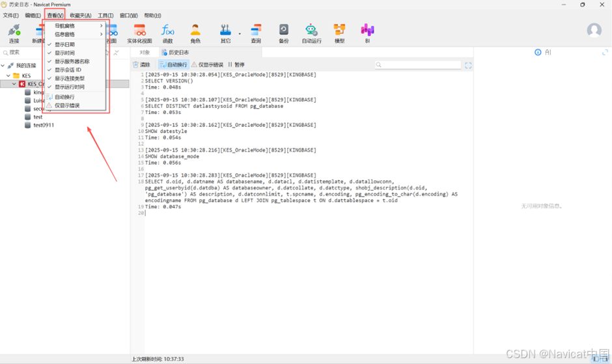The image size is (612, 364).
Task: Click the expand icon in the right pane corner
Action: click(x=605, y=52)
